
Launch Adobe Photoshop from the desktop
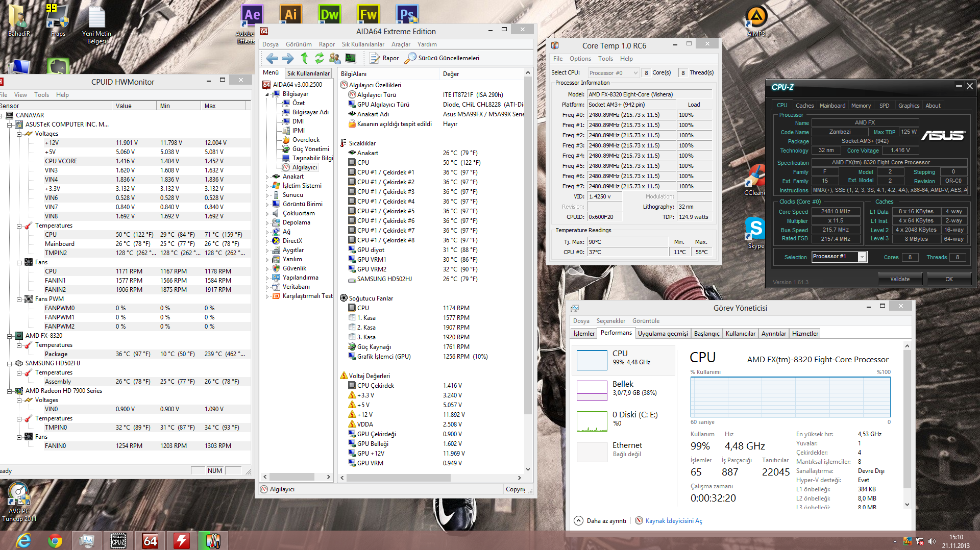(407, 15)
